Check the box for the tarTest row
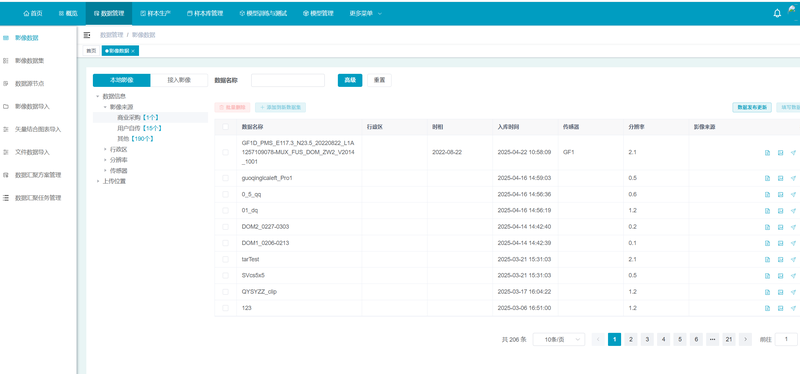Screen dimensions: 800x374 point(226,260)
